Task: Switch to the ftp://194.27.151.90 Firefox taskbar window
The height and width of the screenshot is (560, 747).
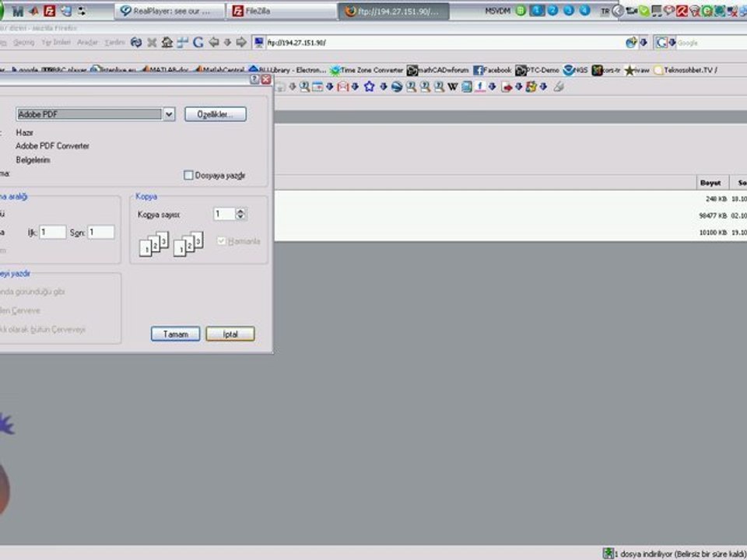Action: [394, 11]
